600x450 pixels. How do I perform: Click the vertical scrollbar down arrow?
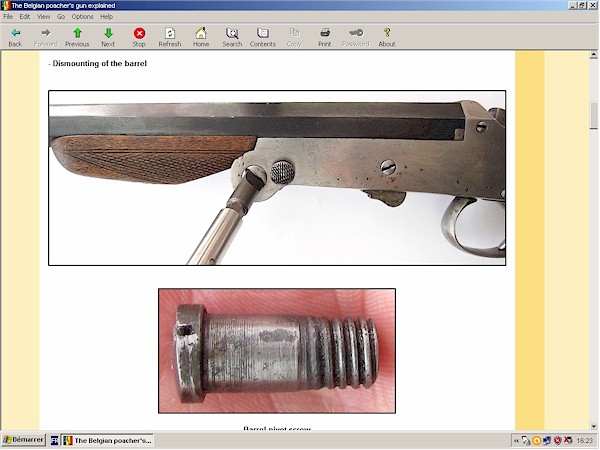pos(593,426)
